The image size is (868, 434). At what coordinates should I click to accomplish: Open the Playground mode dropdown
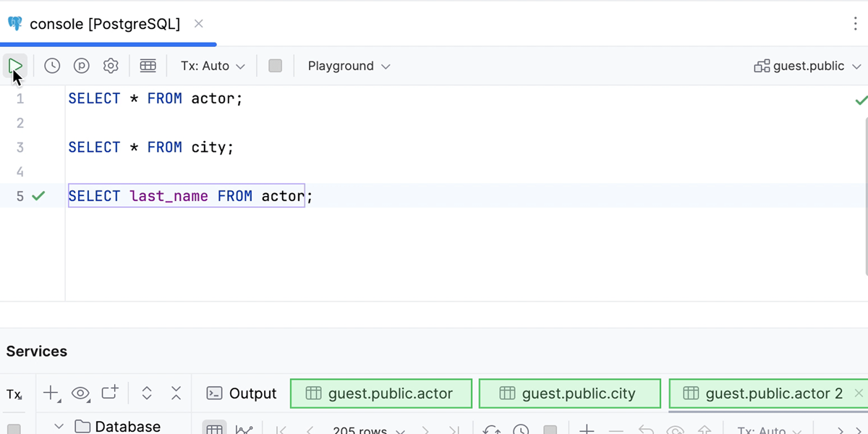pyautogui.click(x=349, y=66)
